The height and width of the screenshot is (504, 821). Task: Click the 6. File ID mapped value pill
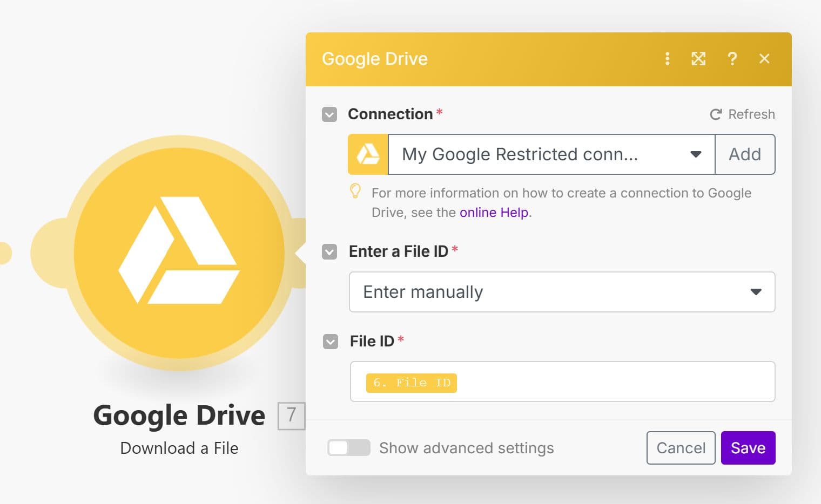click(x=411, y=383)
